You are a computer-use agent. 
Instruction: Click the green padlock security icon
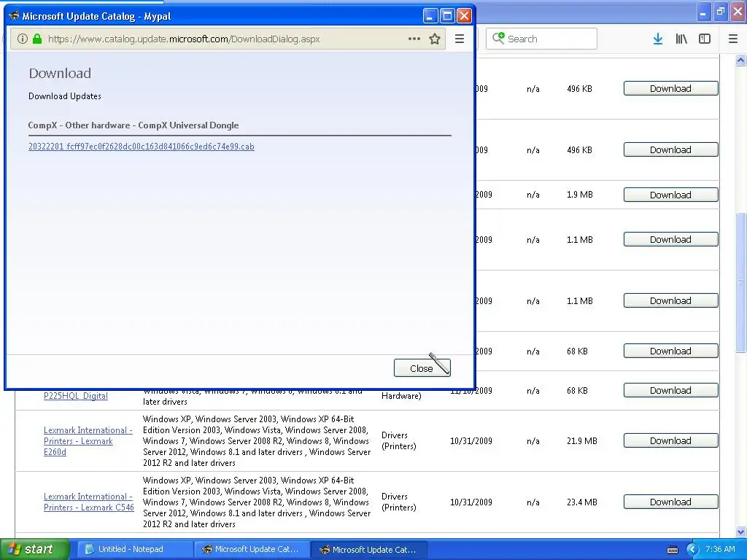coord(37,39)
